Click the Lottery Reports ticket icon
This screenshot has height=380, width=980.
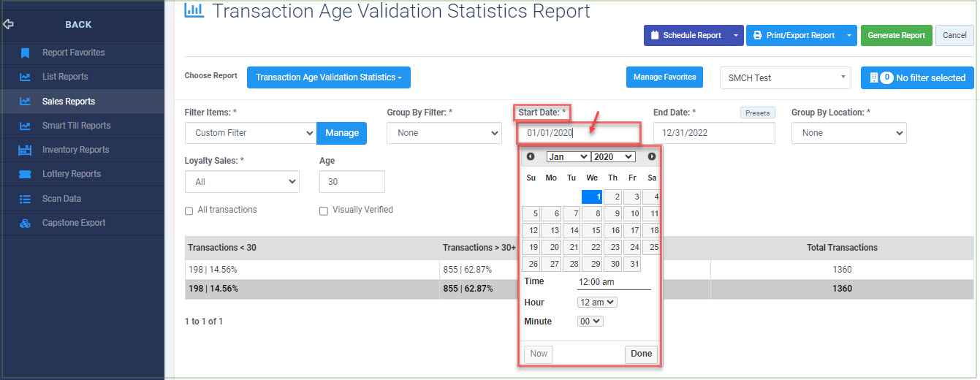(25, 174)
